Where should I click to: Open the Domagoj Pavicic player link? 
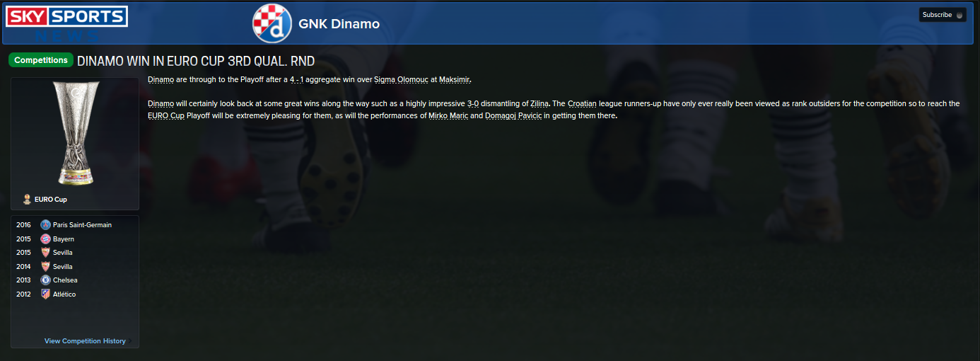coord(513,115)
